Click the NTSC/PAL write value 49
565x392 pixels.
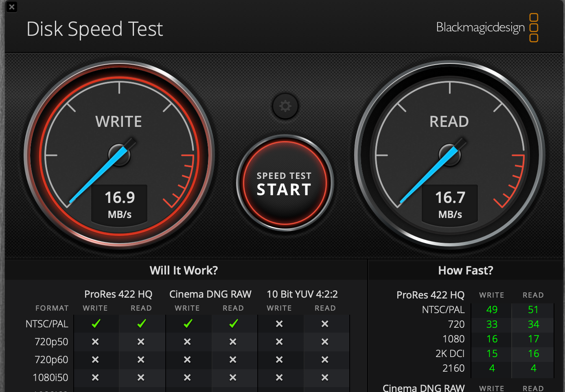click(492, 310)
